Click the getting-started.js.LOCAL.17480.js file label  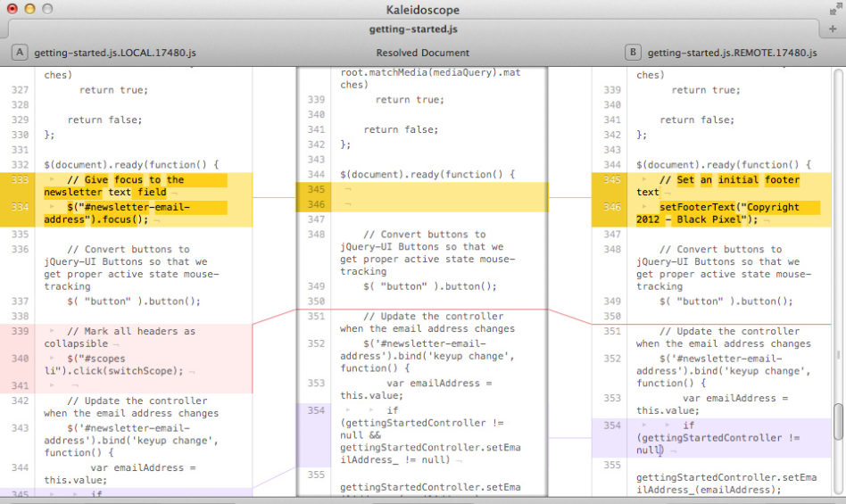click(115, 53)
